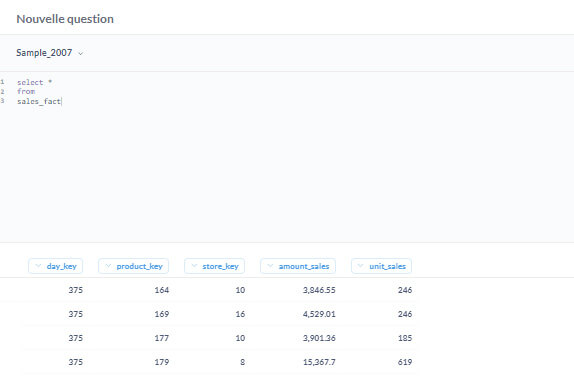The width and height of the screenshot is (574, 376).
Task: Place cursor on the 'from' SQL line
Action: pyautogui.click(x=26, y=92)
